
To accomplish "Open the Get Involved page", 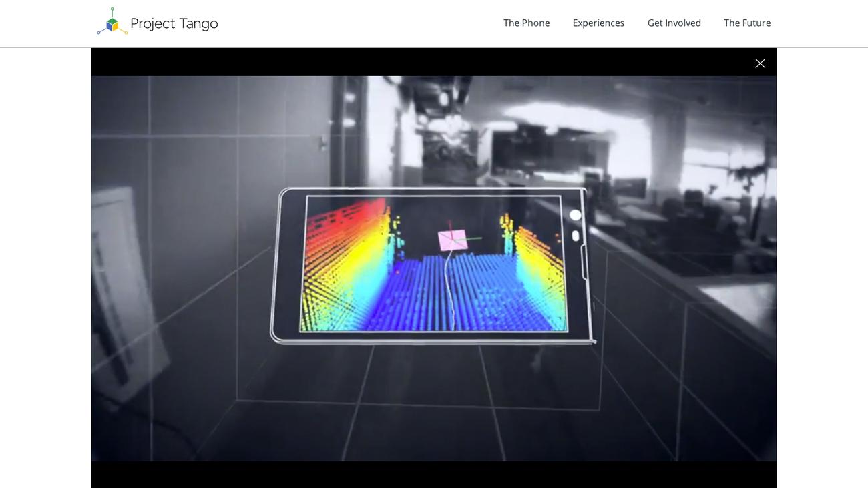I will 674,23.
